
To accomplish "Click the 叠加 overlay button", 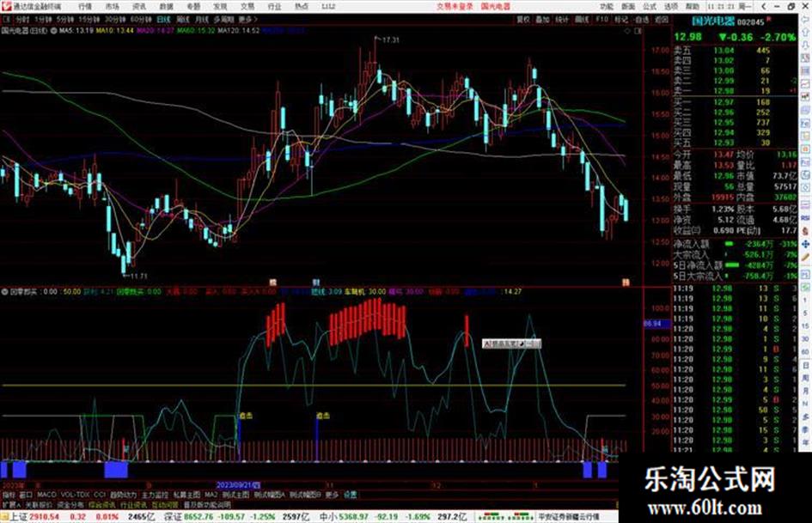I will [542, 19].
